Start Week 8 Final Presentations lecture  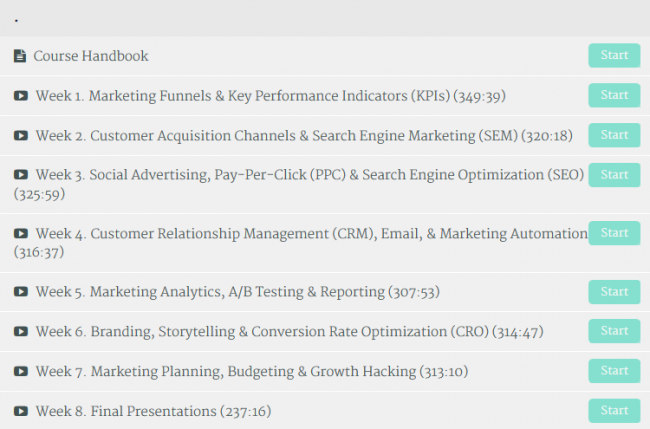(x=614, y=410)
